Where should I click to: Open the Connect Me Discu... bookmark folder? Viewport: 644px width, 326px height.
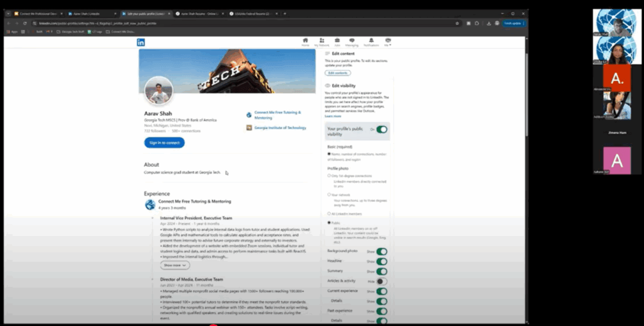(121, 31)
